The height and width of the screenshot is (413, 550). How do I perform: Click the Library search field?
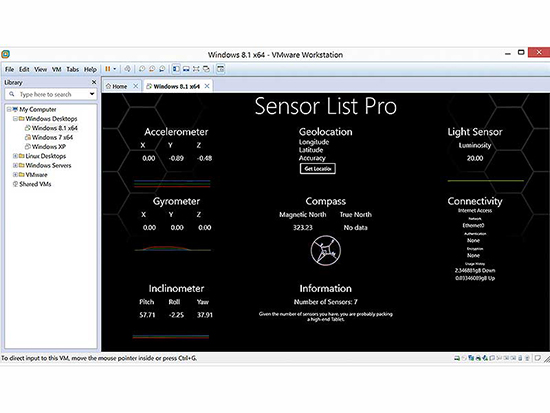click(x=51, y=94)
